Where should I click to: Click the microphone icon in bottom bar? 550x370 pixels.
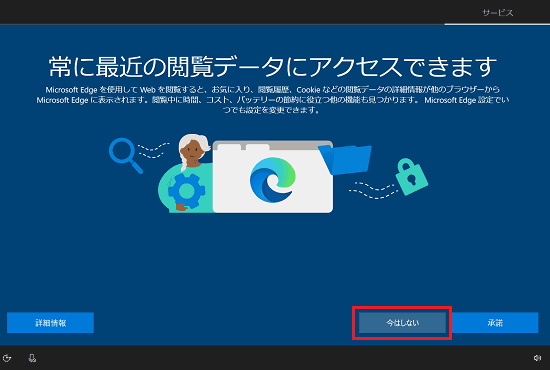(x=32, y=358)
